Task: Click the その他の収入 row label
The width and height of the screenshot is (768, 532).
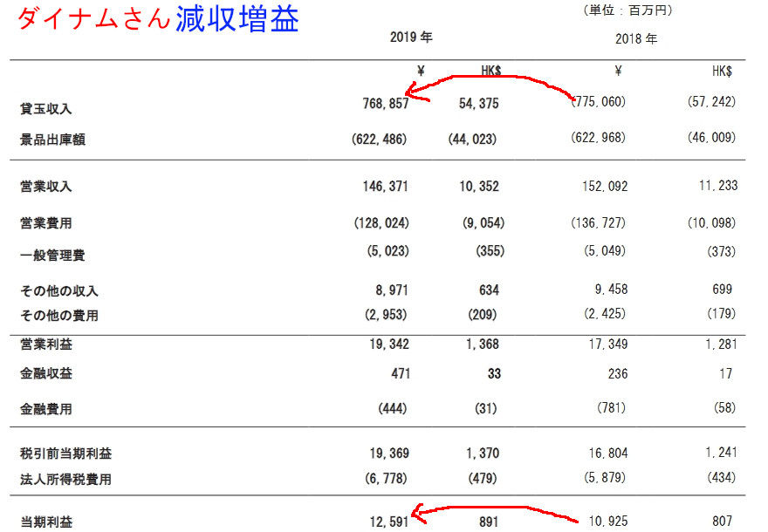Action: tap(59, 290)
